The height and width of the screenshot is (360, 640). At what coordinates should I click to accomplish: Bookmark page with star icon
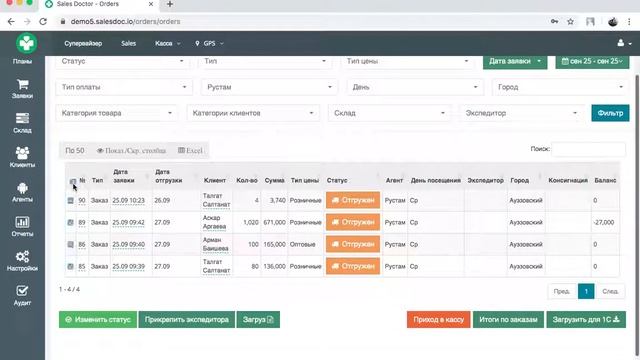pos(571,22)
